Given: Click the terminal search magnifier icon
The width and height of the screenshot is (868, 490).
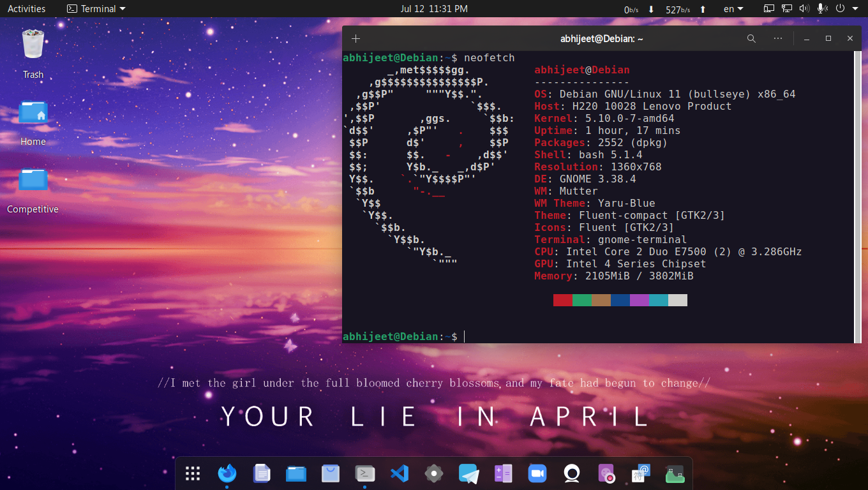Looking at the screenshot, I should 751,38.
